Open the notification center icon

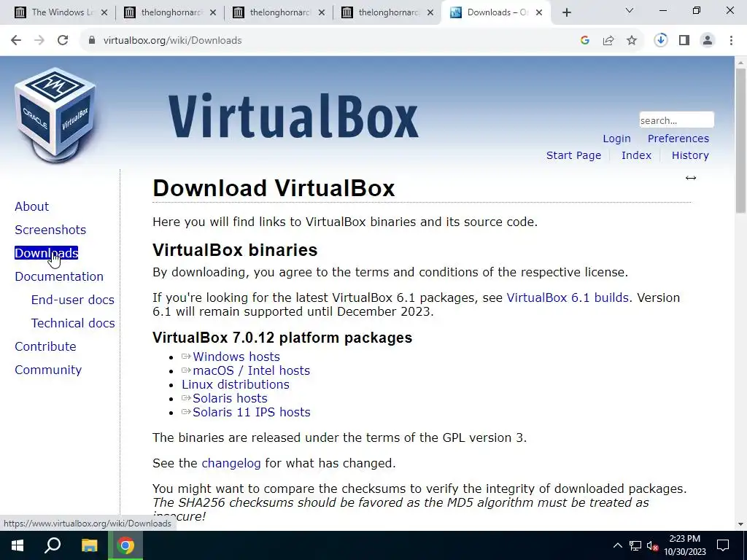pos(723,545)
